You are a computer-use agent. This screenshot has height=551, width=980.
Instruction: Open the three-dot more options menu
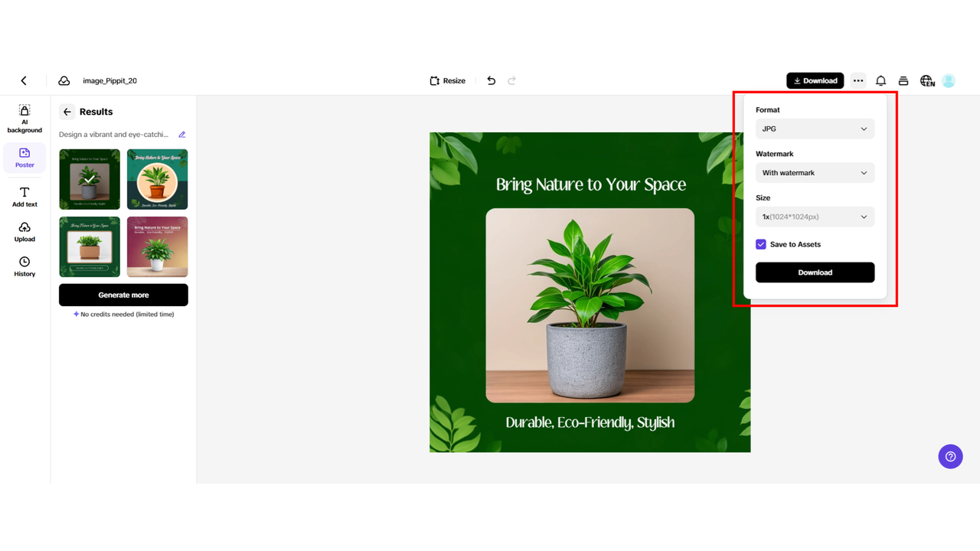click(x=858, y=80)
